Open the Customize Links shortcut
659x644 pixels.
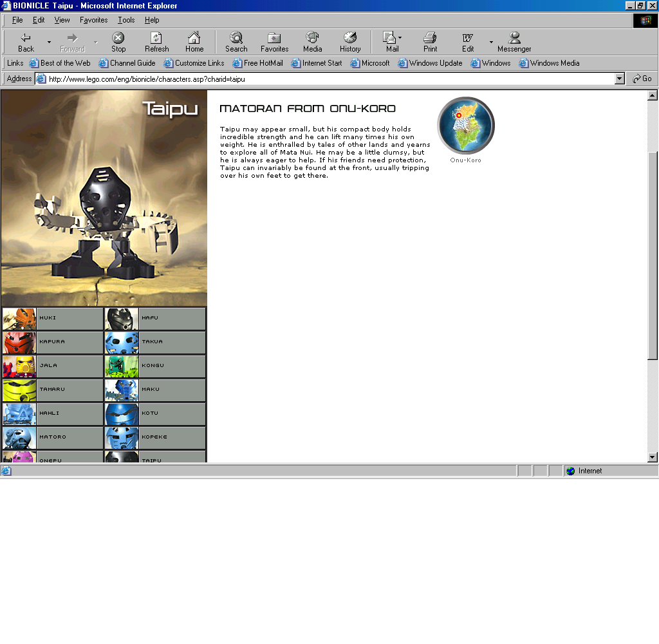[194, 63]
